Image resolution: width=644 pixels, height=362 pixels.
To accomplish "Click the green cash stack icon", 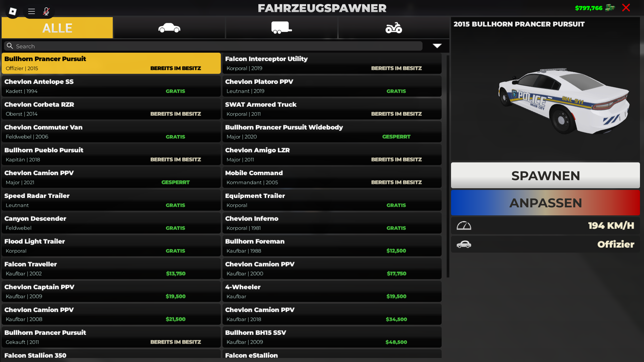I will click(x=610, y=8).
